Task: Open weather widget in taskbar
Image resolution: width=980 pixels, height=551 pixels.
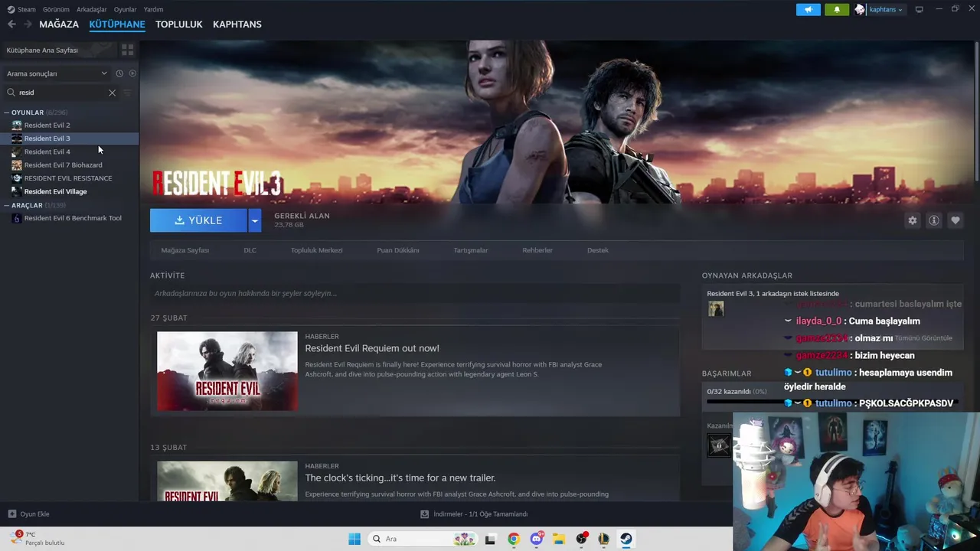Action: point(38,539)
